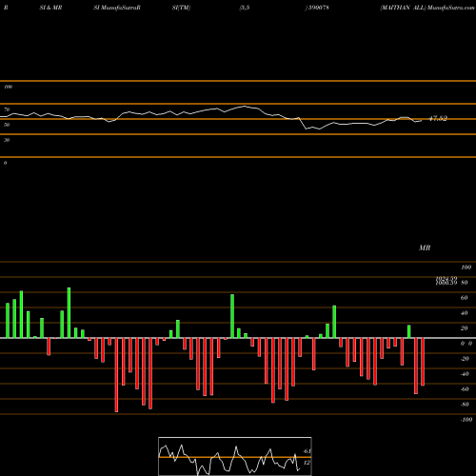The height and width of the screenshot is (476, 476).
Task: Click the "30" level label in RSI panel
Action: point(7,140)
